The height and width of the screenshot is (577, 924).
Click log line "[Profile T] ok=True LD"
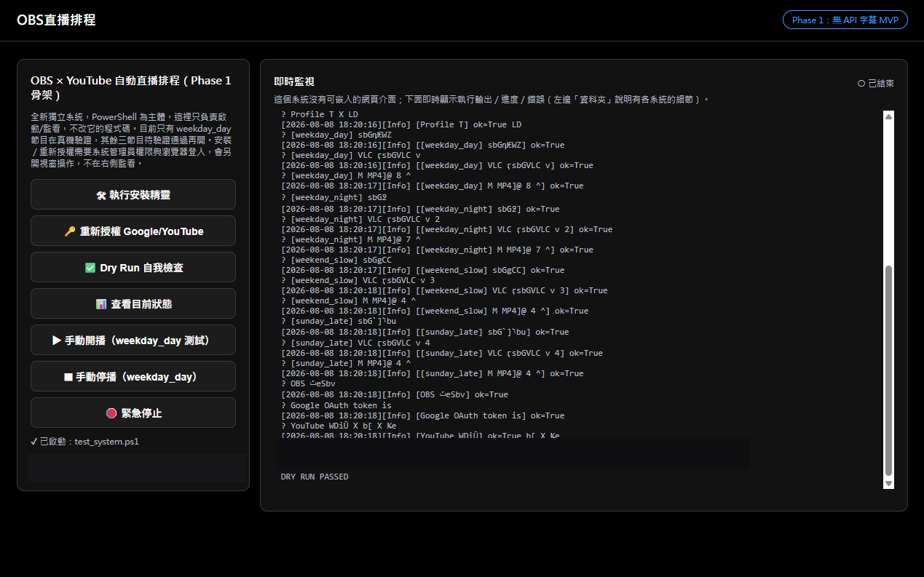pos(401,124)
